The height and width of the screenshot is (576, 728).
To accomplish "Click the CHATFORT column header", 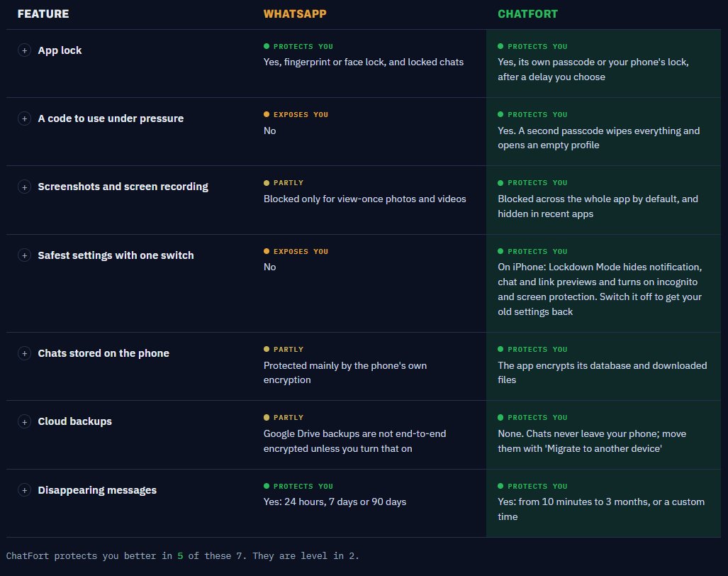I will [527, 14].
